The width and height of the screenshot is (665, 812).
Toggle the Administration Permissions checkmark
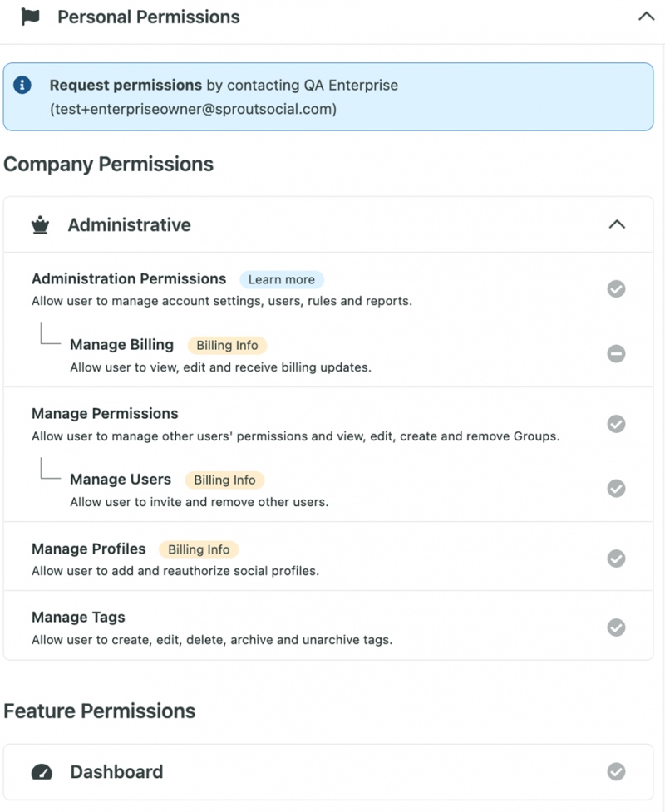[616, 289]
